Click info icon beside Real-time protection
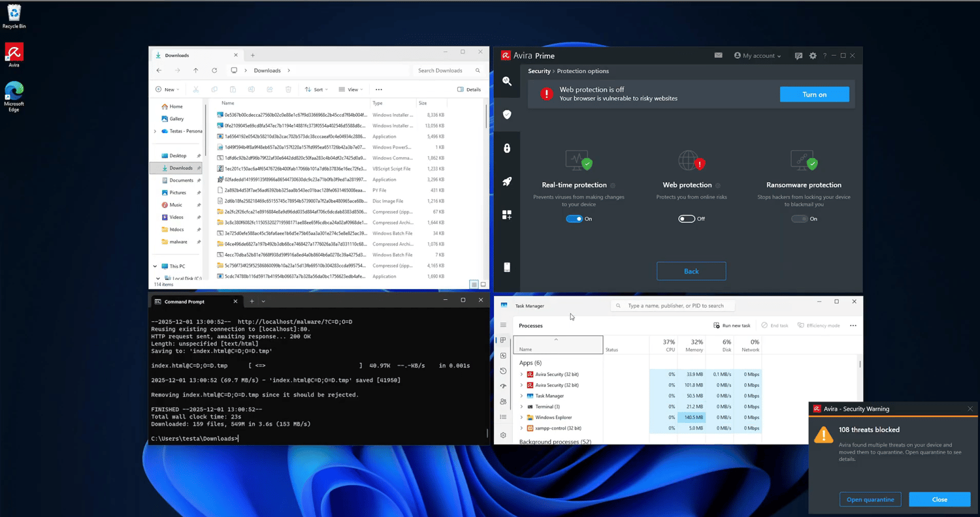 coord(613,185)
